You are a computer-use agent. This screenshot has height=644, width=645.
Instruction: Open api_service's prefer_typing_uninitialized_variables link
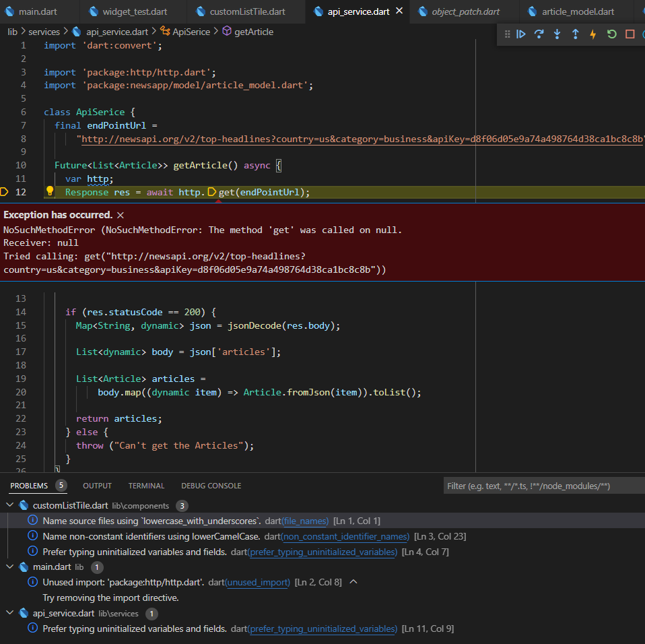pyautogui.click(x=322, y=629)
